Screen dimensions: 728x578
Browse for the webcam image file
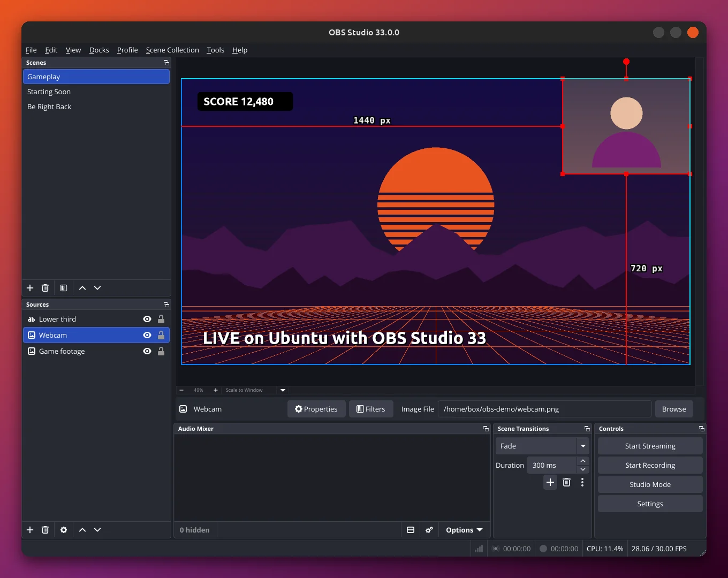[674, 409]
